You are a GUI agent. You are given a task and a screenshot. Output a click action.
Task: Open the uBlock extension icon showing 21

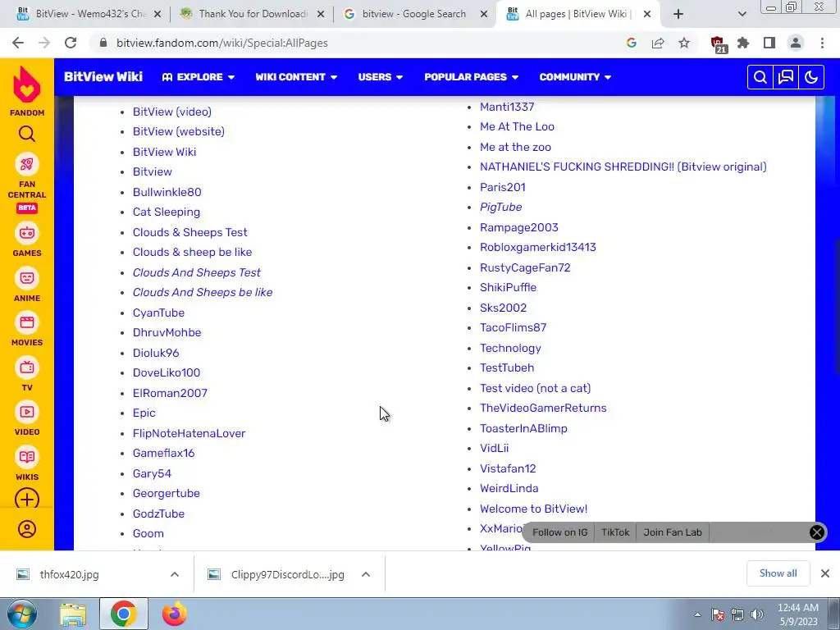pos(718,44)
